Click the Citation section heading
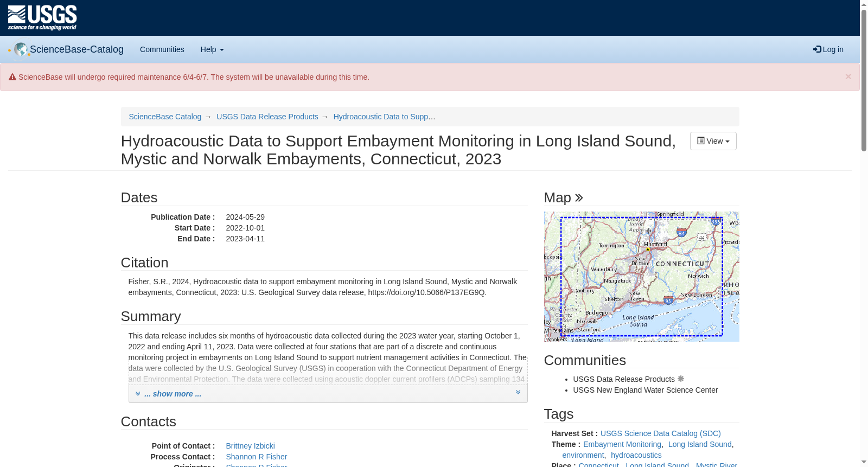The width and height of the screenshot is (868, 467). 144,263
